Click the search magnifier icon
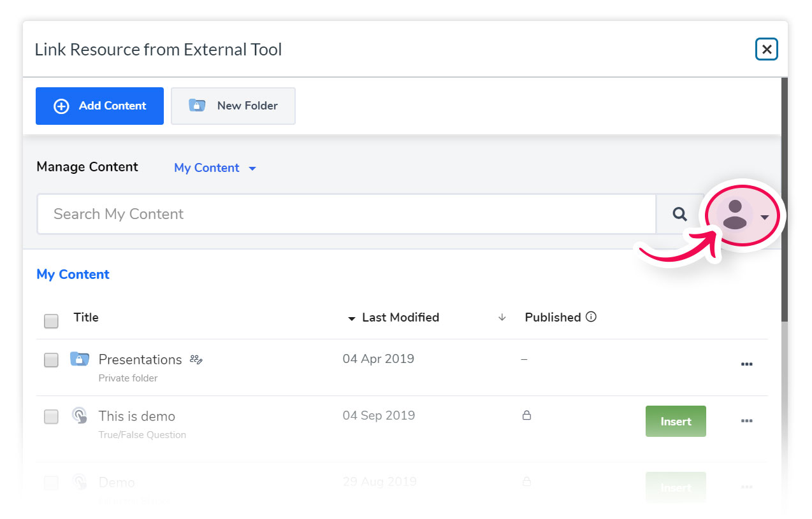812x519 pixels. click(x=680, y=214)
